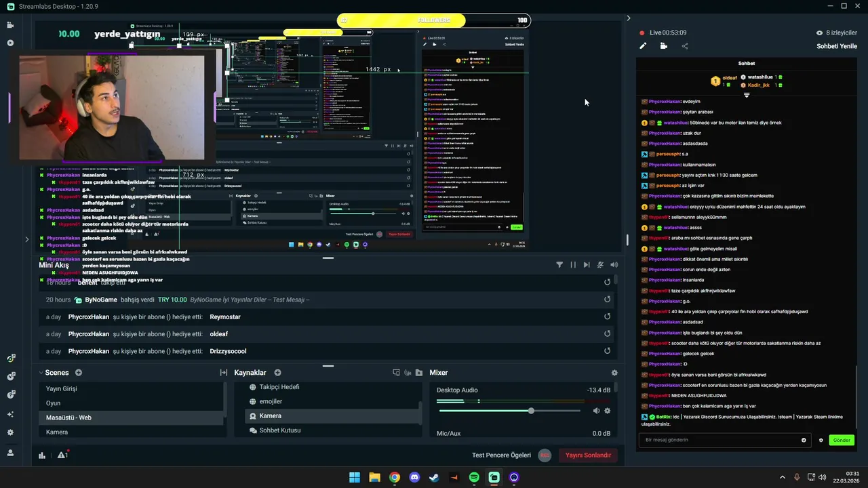Open Windows Start menu

coord(355,477)
